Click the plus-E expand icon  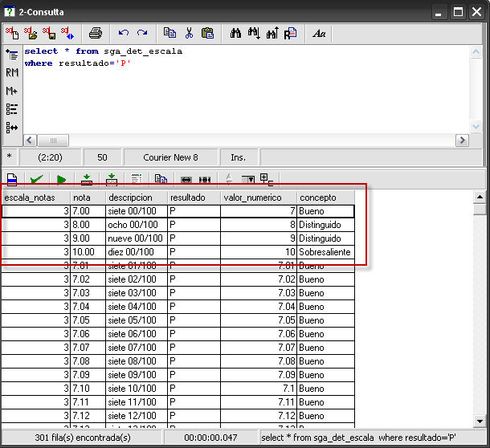267,180
